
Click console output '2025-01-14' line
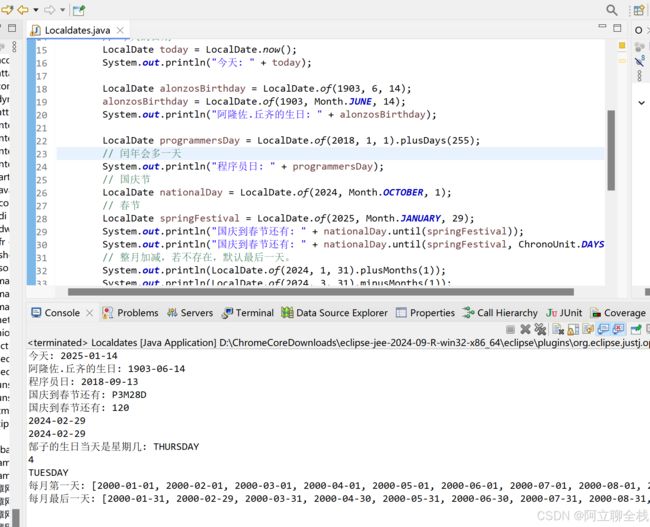[x=73, y=356]
